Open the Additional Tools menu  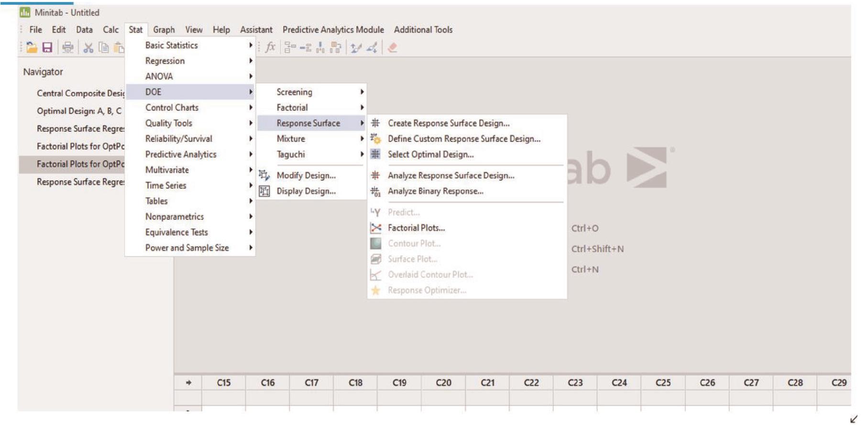pos(423,30)
